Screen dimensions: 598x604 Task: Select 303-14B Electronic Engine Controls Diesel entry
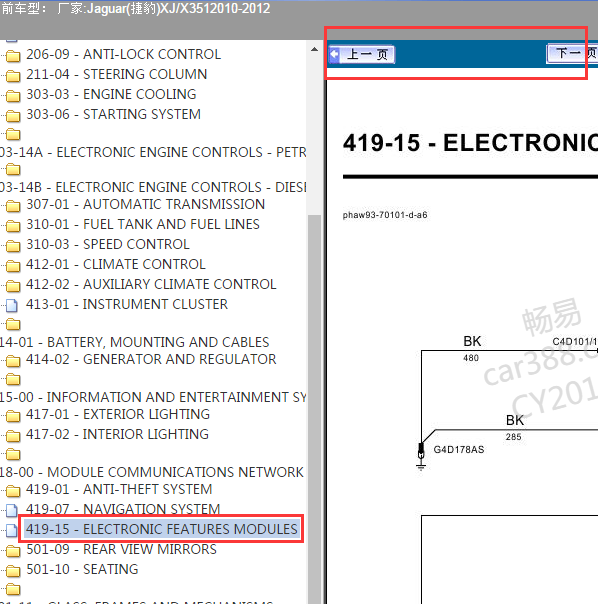point(153,187)
